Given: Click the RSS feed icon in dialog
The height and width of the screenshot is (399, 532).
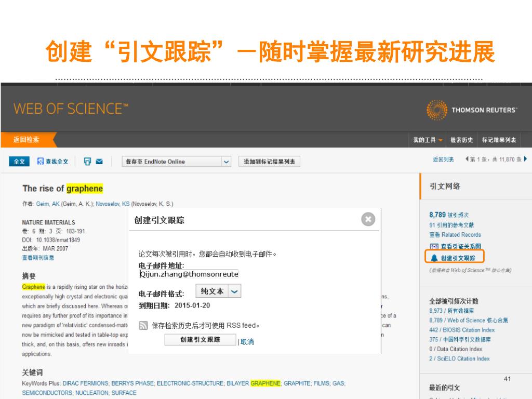Looking at the screenshot, I should tap(143, 326).
